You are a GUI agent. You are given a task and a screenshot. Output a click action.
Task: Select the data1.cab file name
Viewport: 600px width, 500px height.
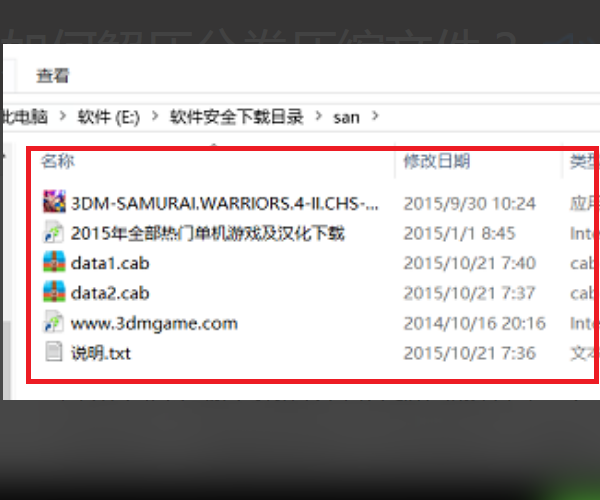[110, 263]
